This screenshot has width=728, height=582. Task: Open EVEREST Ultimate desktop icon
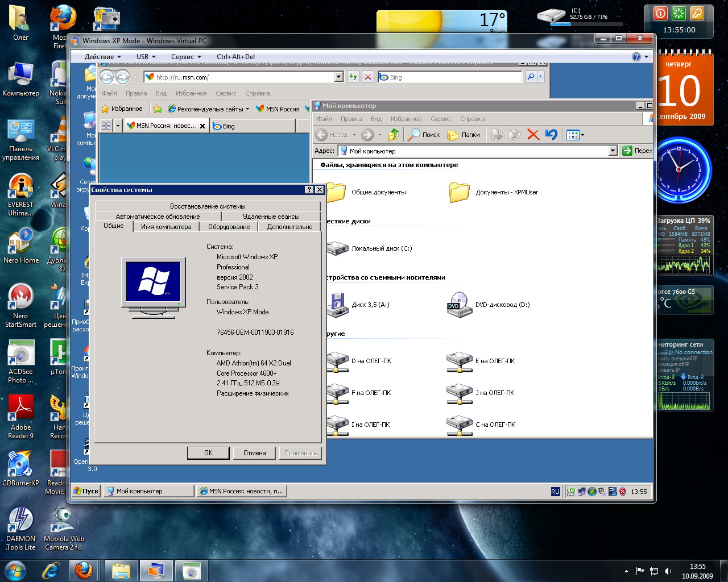tap(20, 195)
